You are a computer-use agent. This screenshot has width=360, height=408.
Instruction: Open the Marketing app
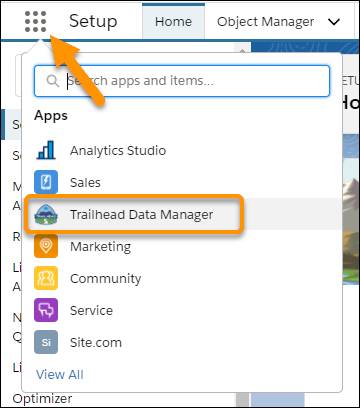tap(100, 246)
